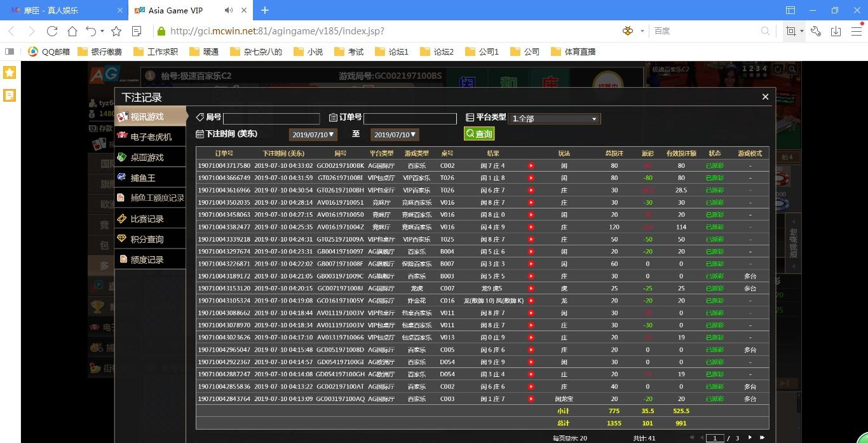Image resolution: width=868 pixels, height=443 pixels.
Task: Open the 视讯游戏 records tab
Action: [151, 116]
